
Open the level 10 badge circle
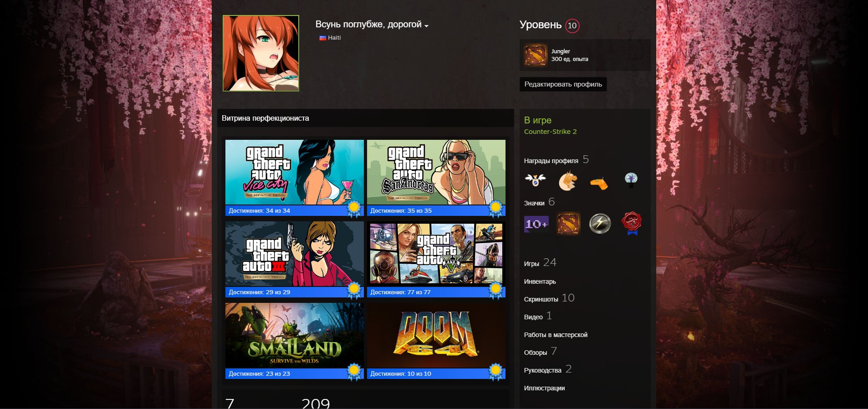[x=572, y=26]
